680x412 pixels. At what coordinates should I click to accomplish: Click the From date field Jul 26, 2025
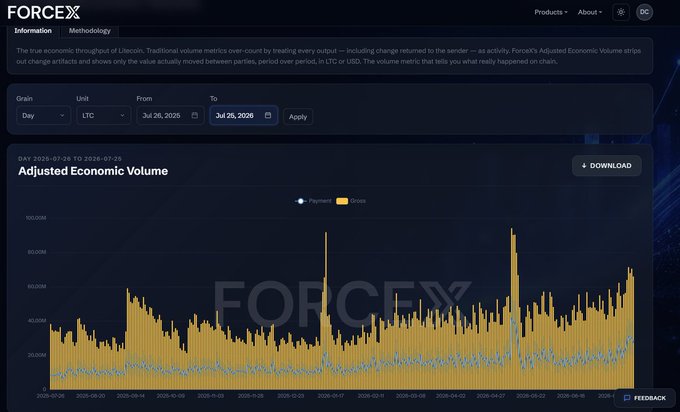point(170,115)
